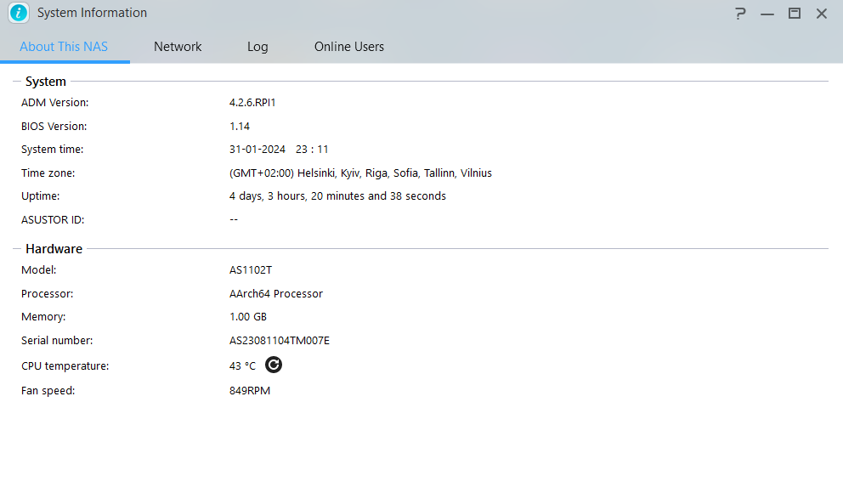
Task: Maximize the System Information window
Action: click(x=795, y=14)
